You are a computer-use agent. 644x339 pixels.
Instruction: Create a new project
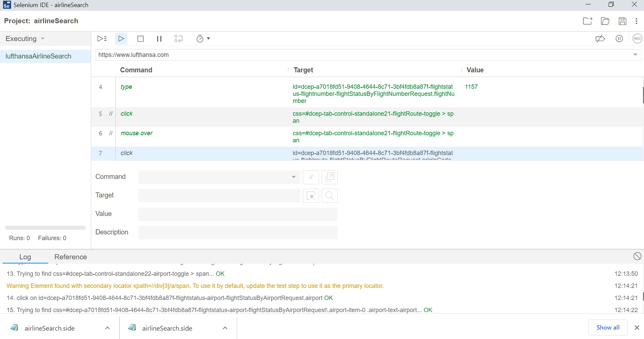point(588,21)
